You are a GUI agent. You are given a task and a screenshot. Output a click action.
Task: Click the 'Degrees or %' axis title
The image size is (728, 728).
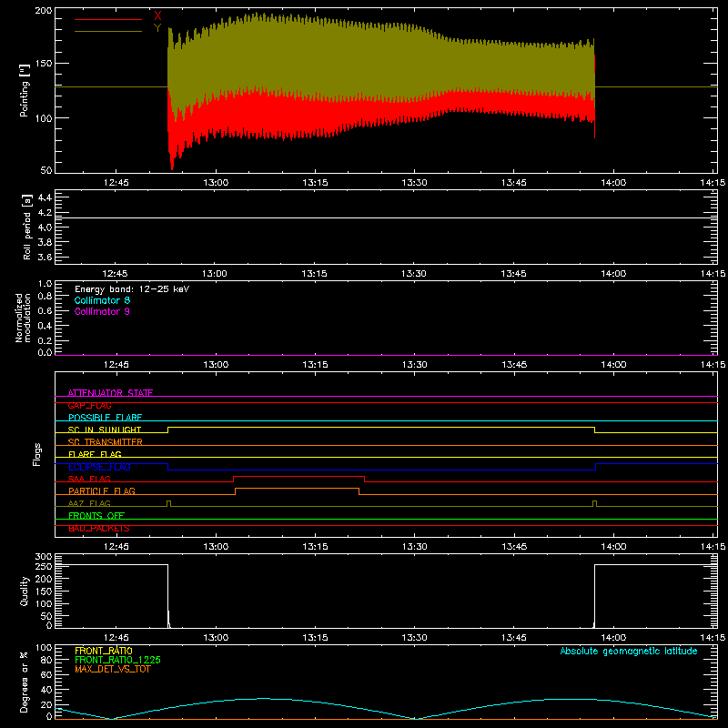[x=25, y=682]
